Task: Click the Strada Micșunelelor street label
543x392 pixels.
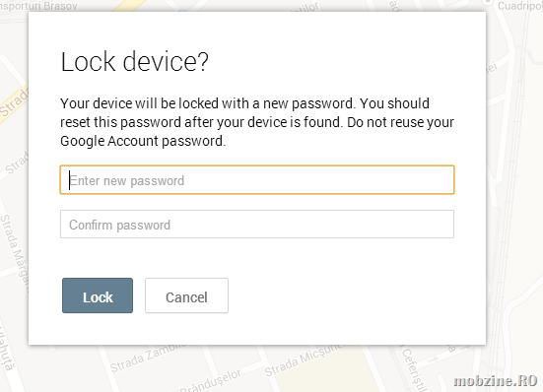Action: (303, 359)
